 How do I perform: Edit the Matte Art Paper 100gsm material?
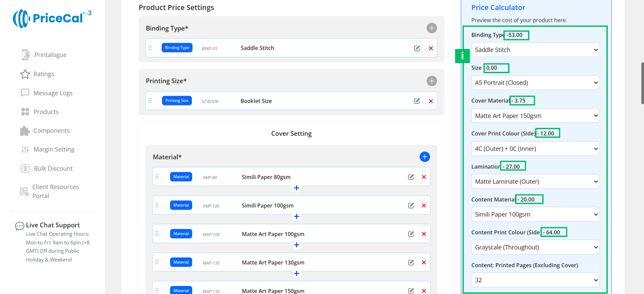point(411,234)
